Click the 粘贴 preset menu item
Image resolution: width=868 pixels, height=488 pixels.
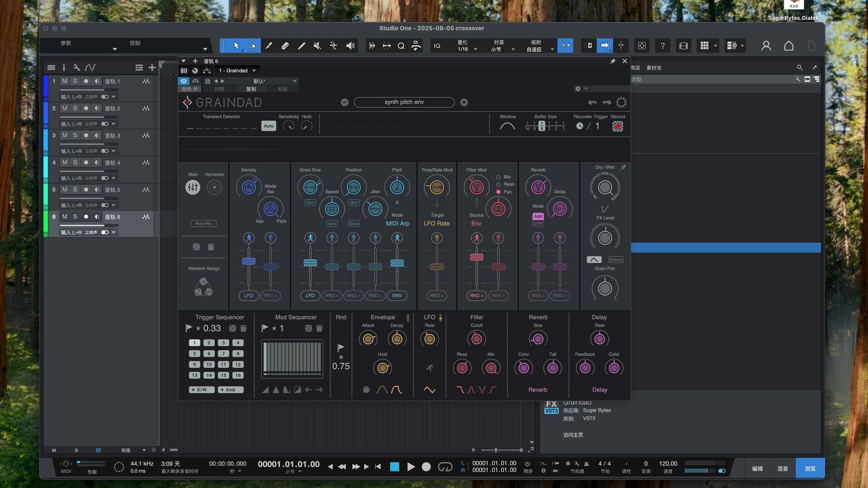(x=283, y=89)
